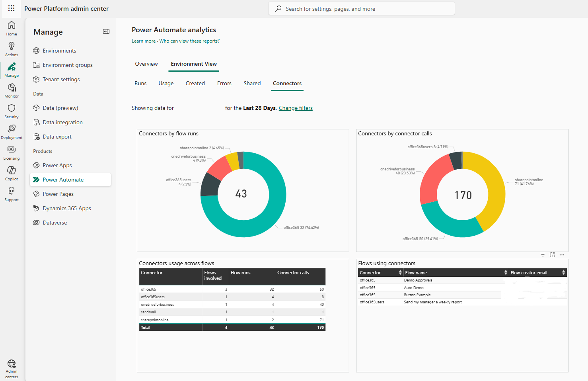Toggle sorting on Flow creator email column

tap(563, 272)
